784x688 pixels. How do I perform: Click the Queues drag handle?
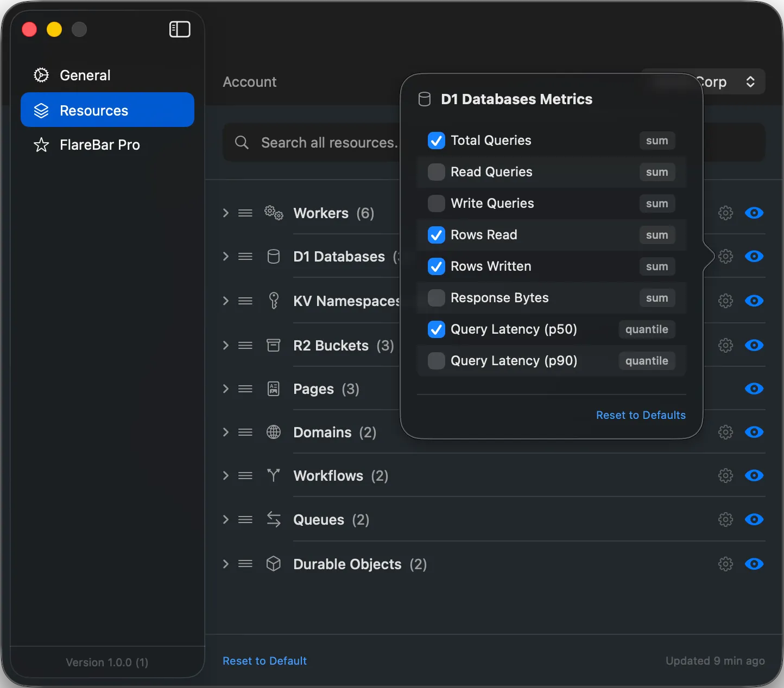coord(245,519)
